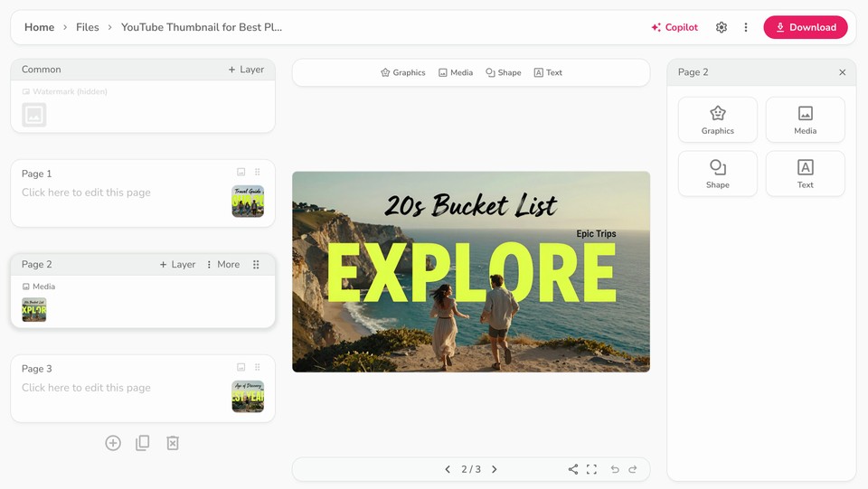Click Page 1 edit prompt text
Viewport: 868px width, 489px height.
click(86, 193)
